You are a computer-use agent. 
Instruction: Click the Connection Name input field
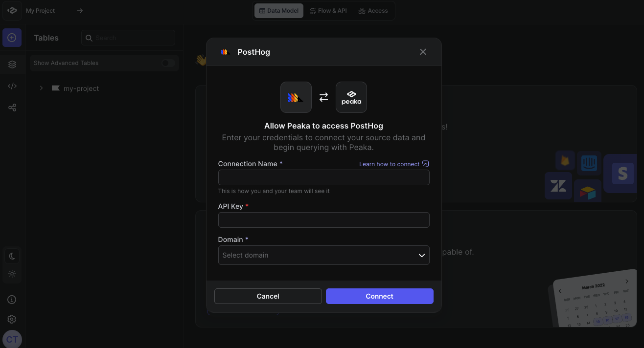click(x=324, y=177)
